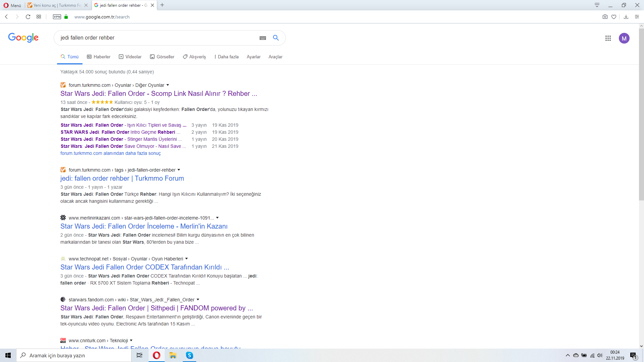This screenshot has height=362, width=644.
Task: Switch to the Alışveriş tab
Action: (x=195, y=57)
